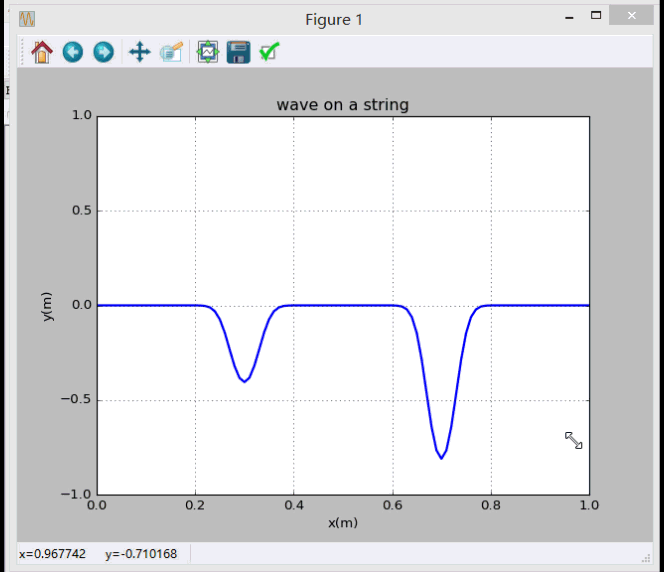The width and height of the screenshot is (664, 572).
Task: Click the y=-0.710168 status readout
Action: (x=141, y=554)
